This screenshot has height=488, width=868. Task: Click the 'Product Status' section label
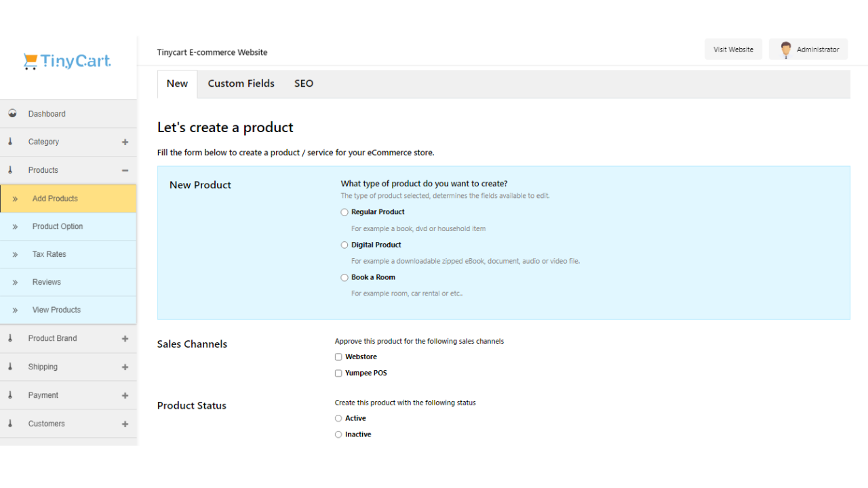(192, 405)
